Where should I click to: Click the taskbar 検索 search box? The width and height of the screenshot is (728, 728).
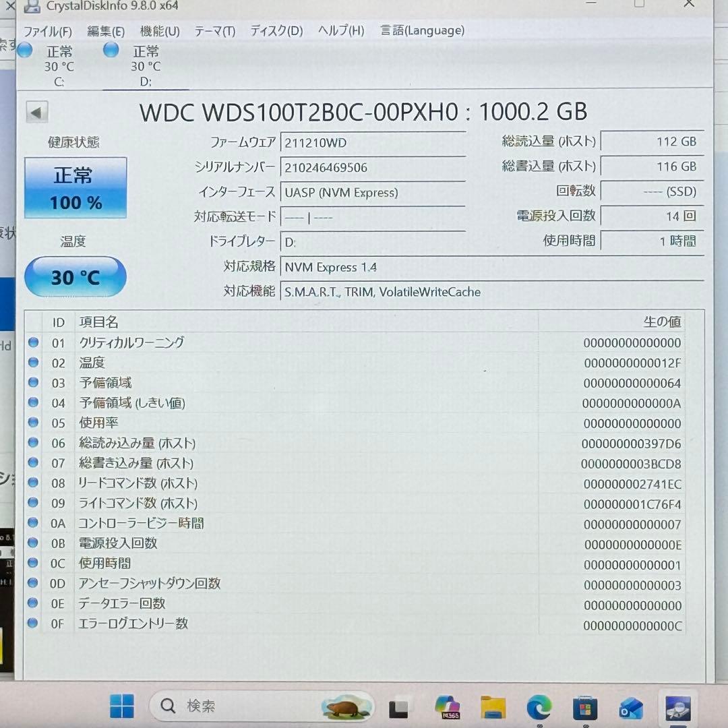pyautogui.click(x=262, y=706)
